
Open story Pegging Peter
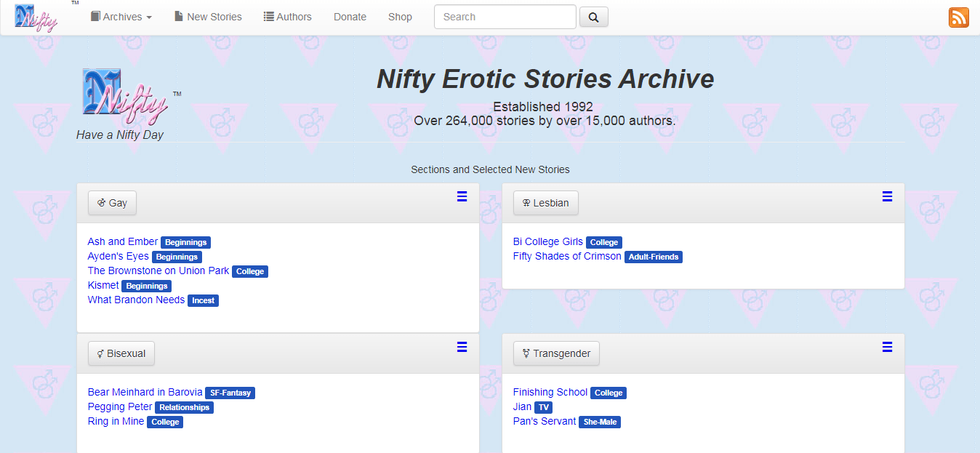[x=120, y=406]
